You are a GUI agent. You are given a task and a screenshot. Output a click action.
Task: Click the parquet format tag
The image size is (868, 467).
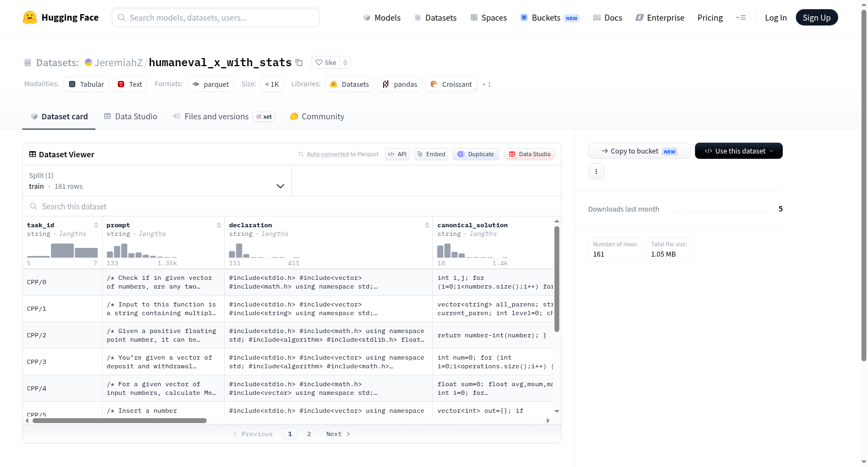pyautogui.click(x=210, y=84)
